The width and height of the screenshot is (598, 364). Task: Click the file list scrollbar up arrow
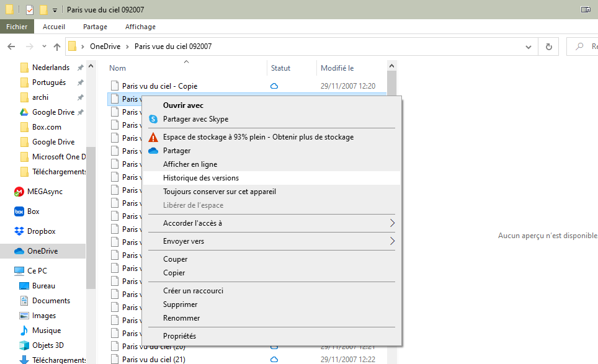coord(391,66)
